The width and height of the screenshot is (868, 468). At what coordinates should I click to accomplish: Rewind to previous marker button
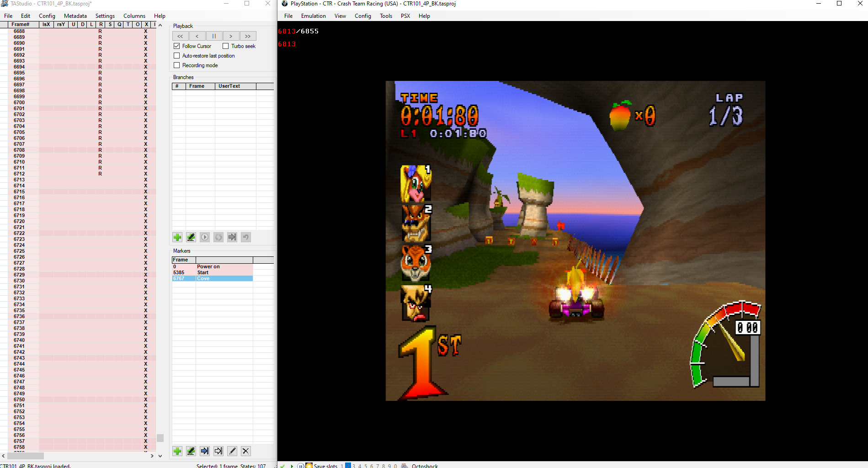click(180, 36)
